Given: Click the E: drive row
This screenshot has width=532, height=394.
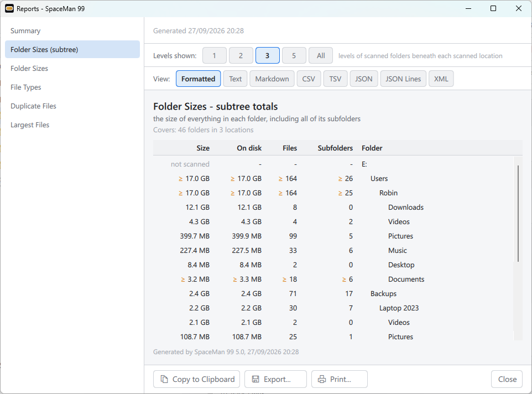Looking at the screenshot, I should pos(333,164).
